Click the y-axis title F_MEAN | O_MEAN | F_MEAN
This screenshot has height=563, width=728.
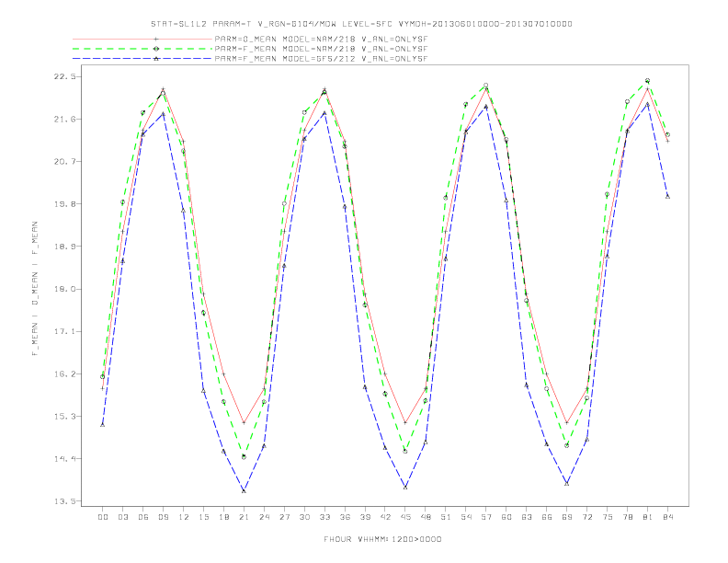click(34, 289)
